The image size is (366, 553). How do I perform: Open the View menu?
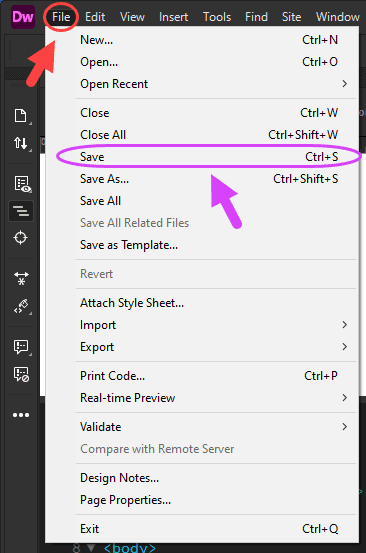132,17
